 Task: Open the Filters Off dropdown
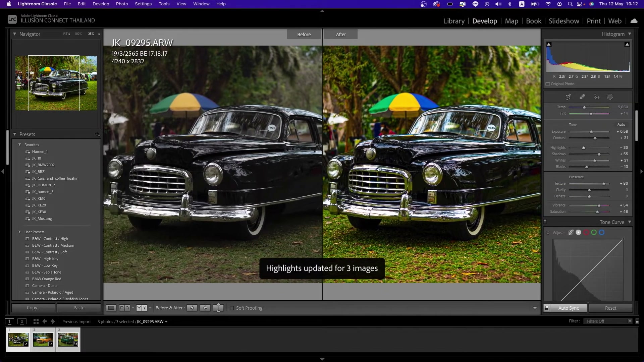coord(608,321)
